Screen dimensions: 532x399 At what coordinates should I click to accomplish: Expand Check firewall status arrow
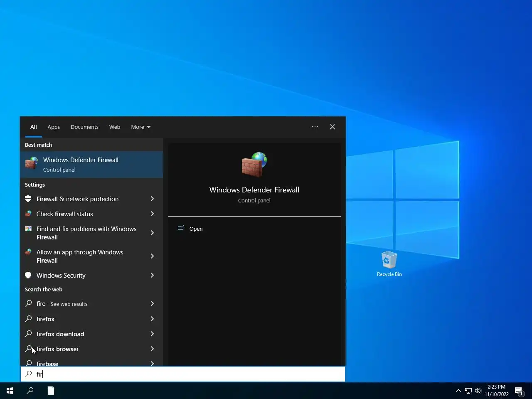(x=152, y=214)
